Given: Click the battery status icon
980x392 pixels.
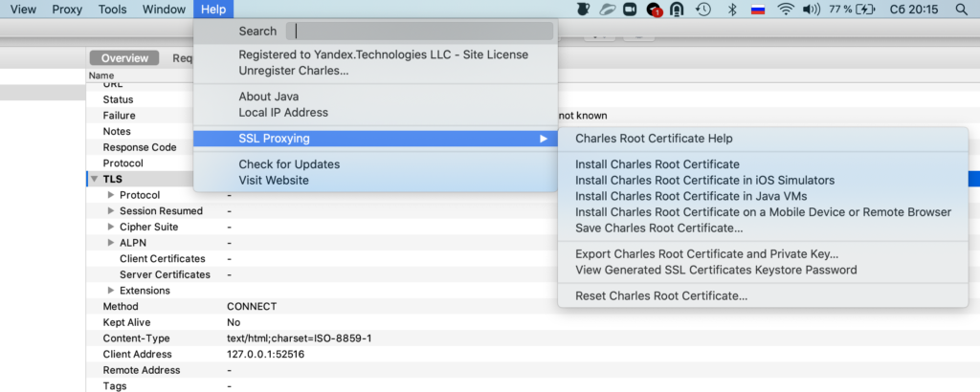Looking at the screenshot, I should click(x=865, y=10).
